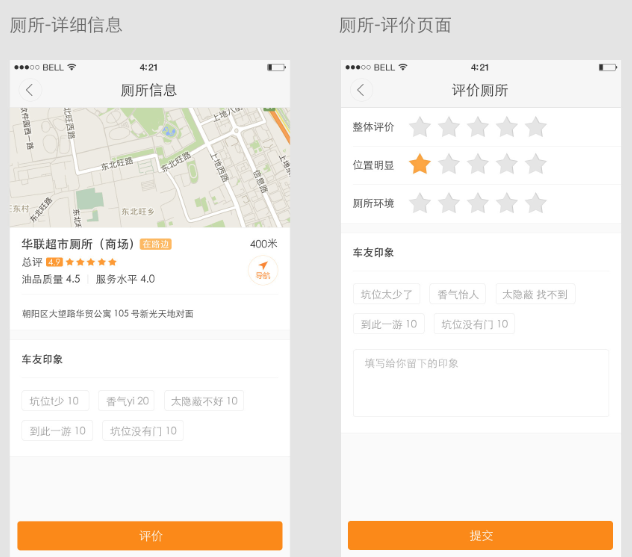Tap the 香气yi 20 tag
This screenshot has height=557, width=632.
127,401
